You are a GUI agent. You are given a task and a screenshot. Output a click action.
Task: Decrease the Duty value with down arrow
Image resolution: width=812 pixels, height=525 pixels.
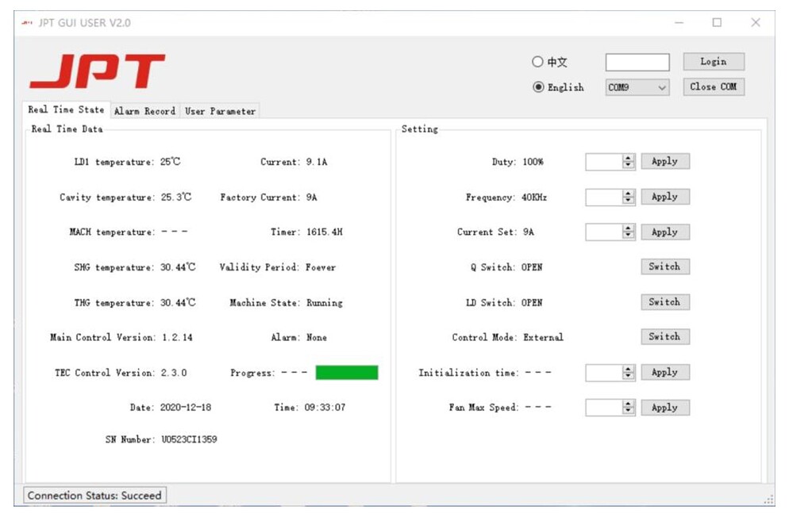click(x=628, y=166)
